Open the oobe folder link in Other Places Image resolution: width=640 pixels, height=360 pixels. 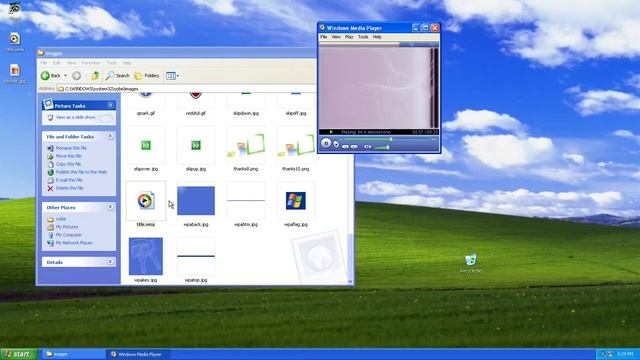pyautogui.click(x=61, y=219)
